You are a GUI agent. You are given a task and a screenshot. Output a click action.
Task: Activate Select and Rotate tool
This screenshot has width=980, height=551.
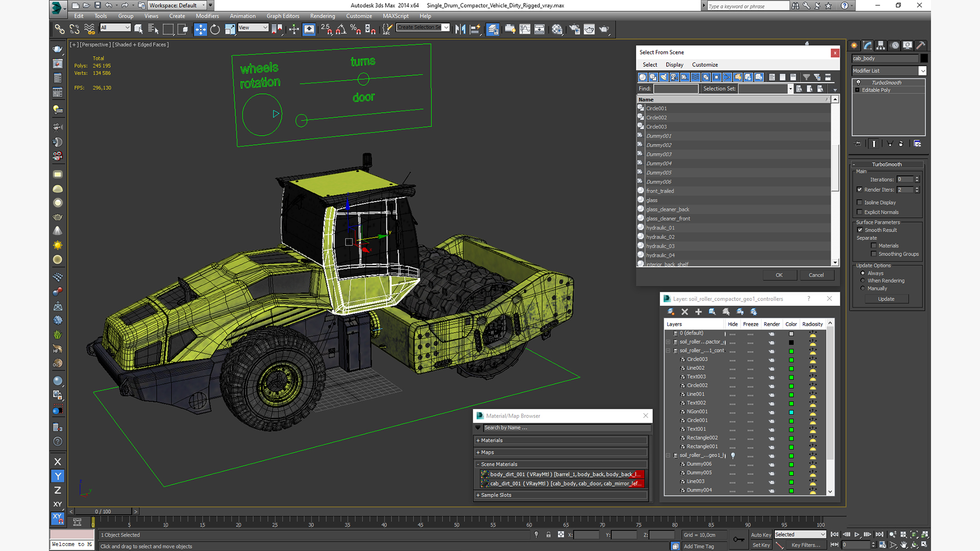tap(215, 29)
